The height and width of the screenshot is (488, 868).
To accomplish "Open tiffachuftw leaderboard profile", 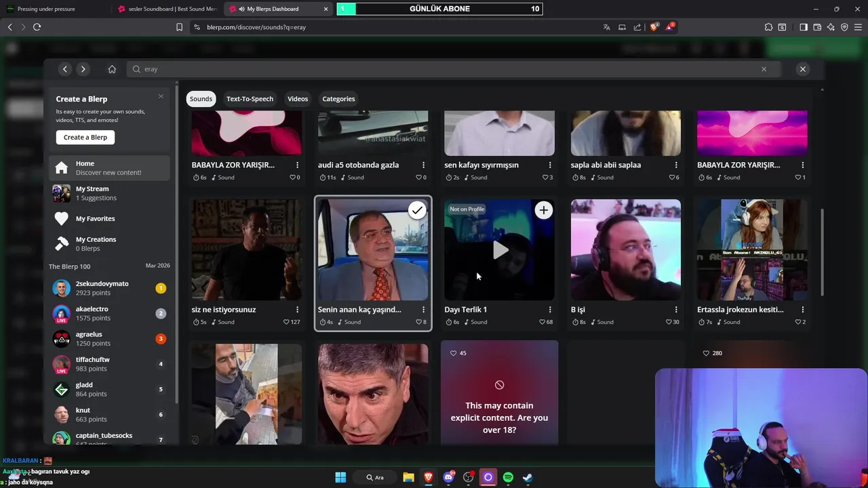I will click(x=109, y=364).
